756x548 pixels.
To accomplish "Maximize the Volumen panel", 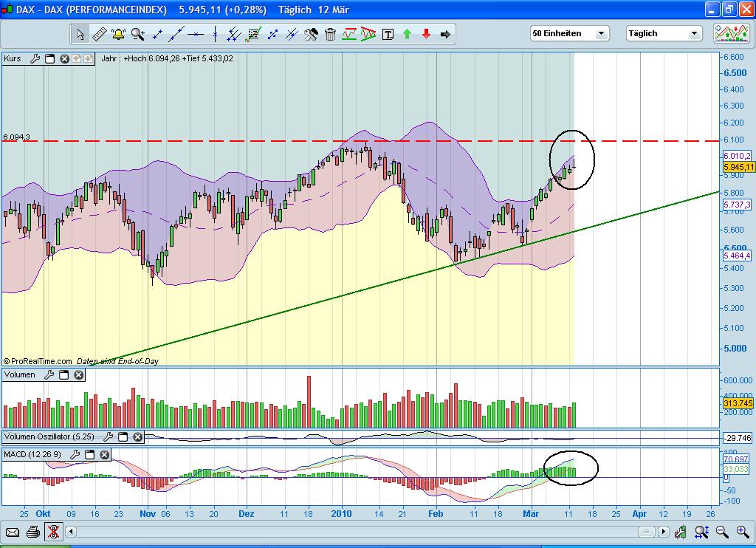I will (x=63, y=375).
